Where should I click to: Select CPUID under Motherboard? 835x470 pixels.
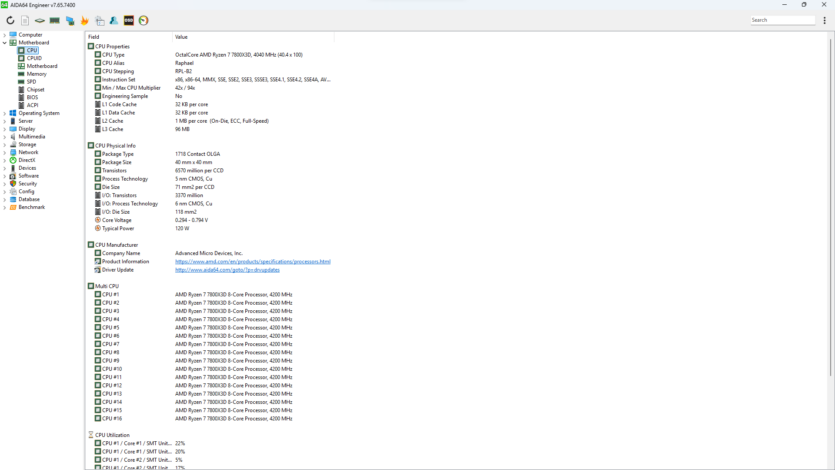[x=34, y=58]
